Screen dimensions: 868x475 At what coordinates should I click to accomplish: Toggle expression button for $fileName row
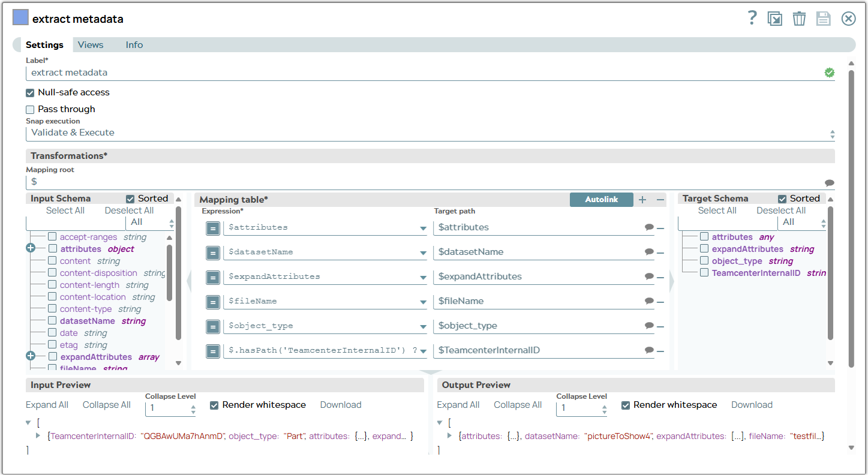213,302
